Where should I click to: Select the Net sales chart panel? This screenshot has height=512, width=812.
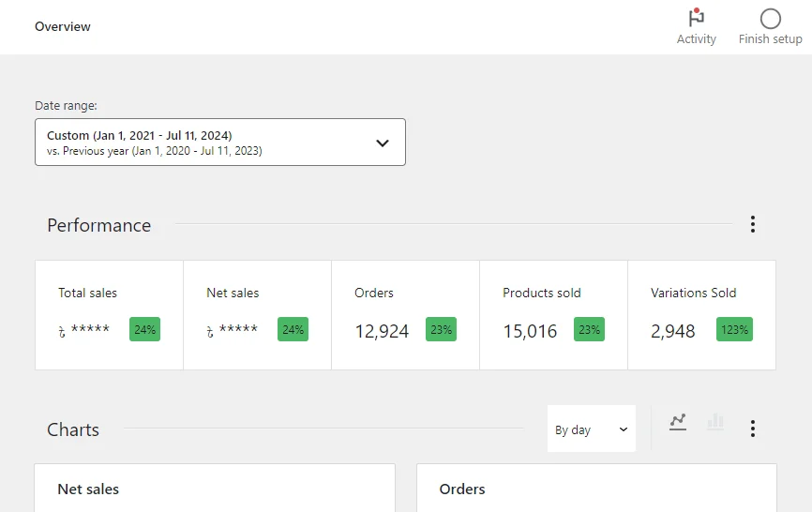coord(215,489)
